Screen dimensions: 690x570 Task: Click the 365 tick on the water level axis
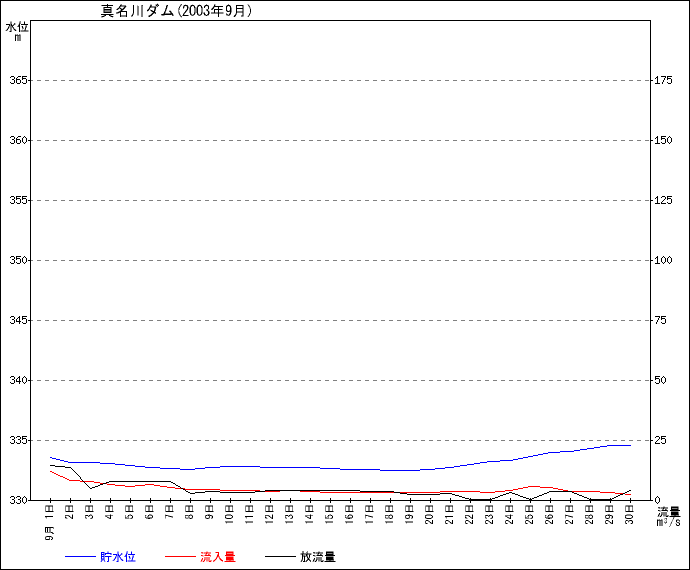coord(19,80)
